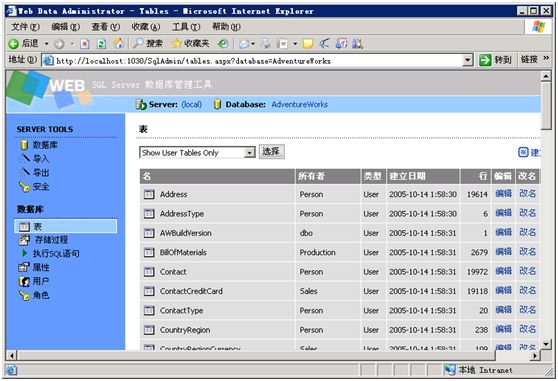Open the Favorites (收藏夹) toolbar button

pyautogui.click(x=190, y=43)
